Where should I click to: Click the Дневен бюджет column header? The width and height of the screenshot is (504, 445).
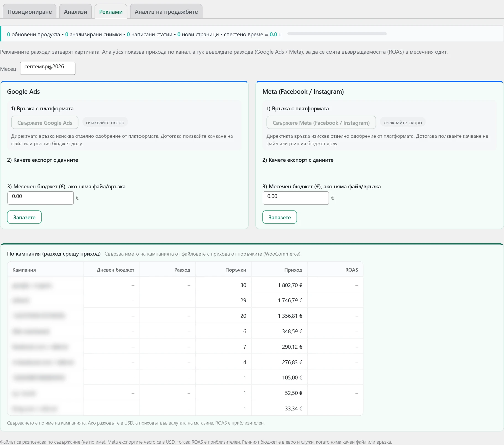point(112,270)
